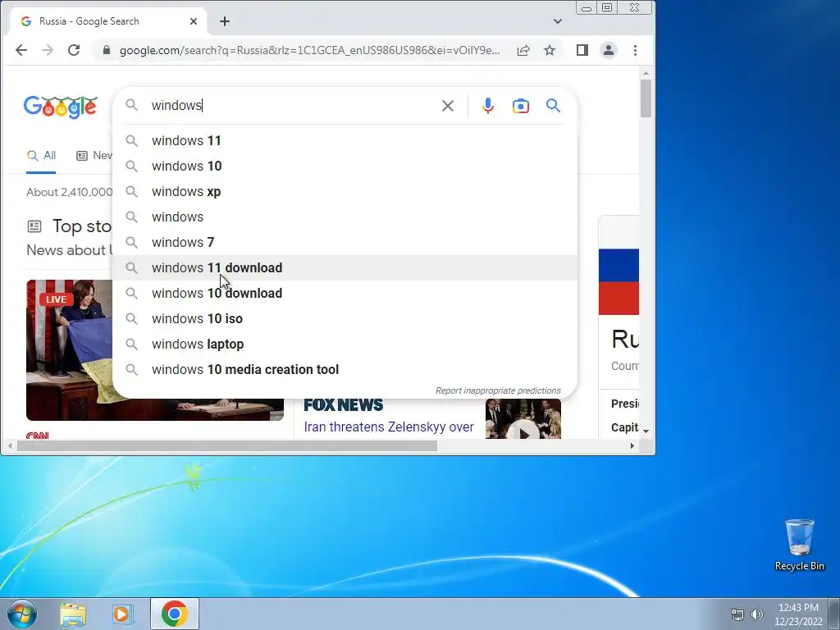Expand the tab search dropdown arrow
The image size is (840, 630).
[558, 21]
